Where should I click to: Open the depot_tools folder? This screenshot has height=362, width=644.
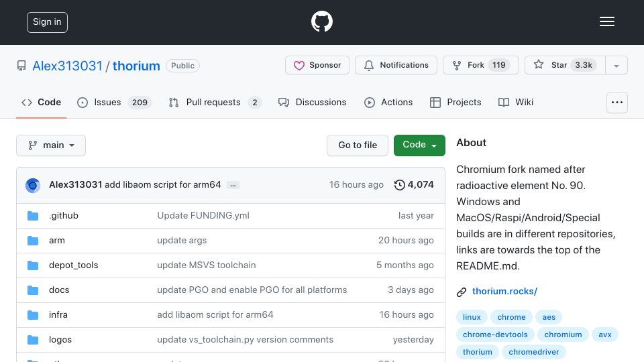pyautogui.click(x=74, y=265)
